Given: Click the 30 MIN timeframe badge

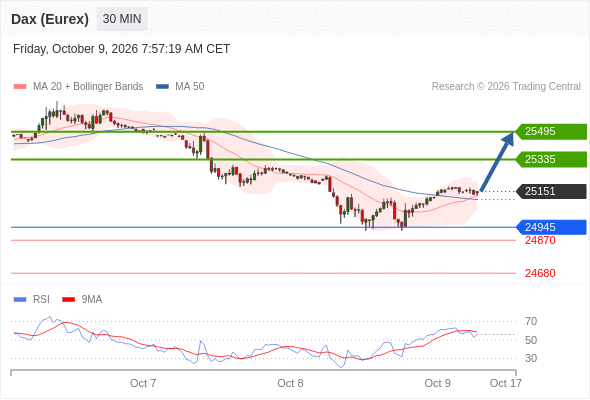Looking at the screenshot, I should tap(122, 19).
